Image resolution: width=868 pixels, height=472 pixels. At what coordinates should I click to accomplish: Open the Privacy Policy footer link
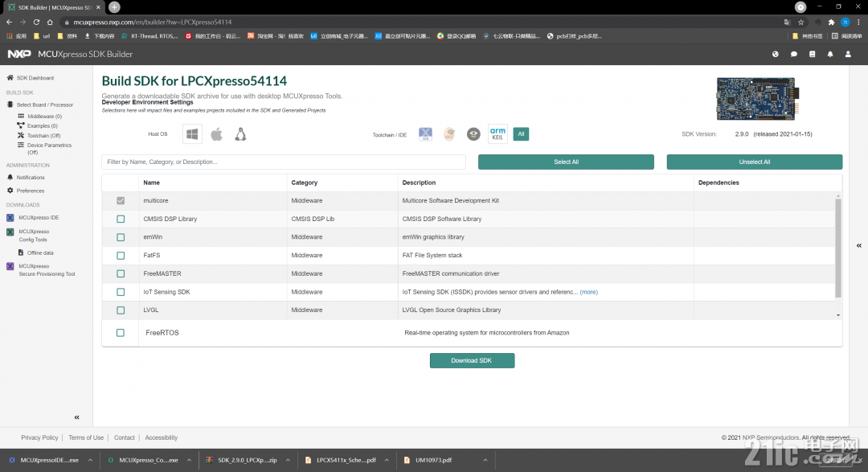[x=39, y=437]
